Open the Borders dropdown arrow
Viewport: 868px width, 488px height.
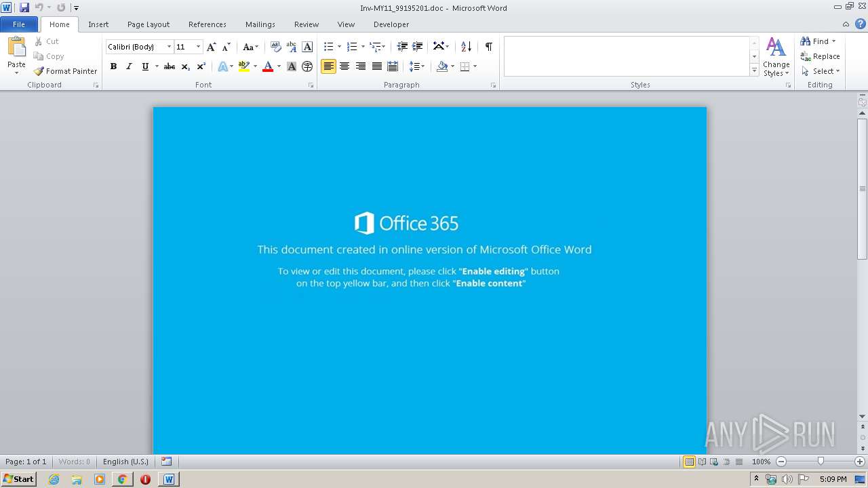[475, 66]
